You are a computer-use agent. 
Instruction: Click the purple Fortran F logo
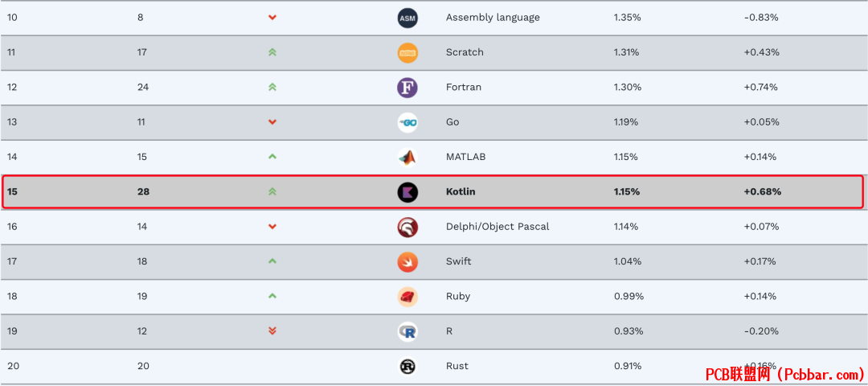pyautogui.click(x=407, y=88)
